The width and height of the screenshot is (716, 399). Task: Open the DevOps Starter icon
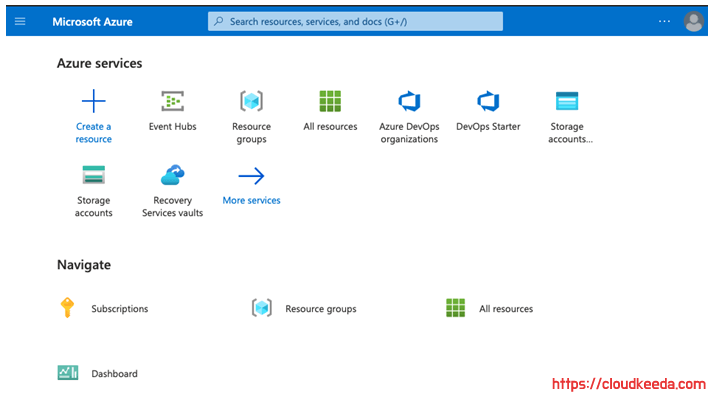tap(488, 101)
